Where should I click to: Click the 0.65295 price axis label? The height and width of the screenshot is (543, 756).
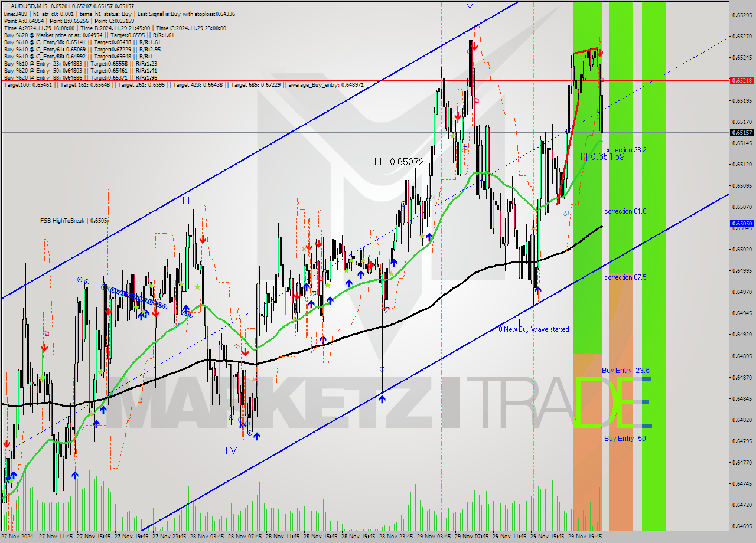point(742,15)
